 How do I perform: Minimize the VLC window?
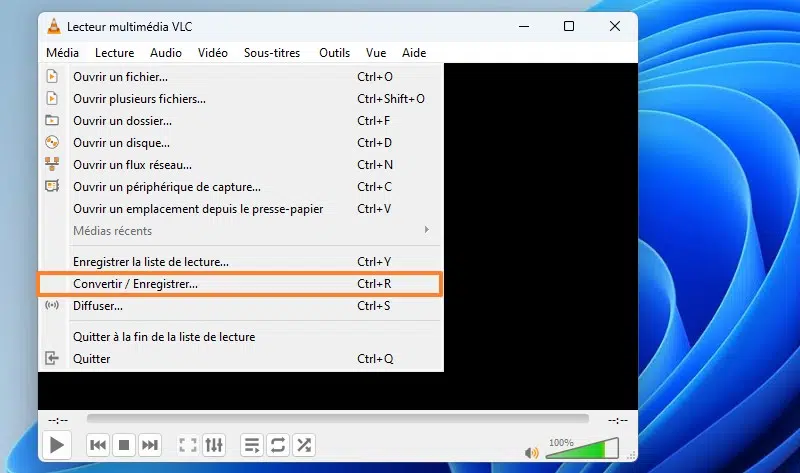point(524,27)
